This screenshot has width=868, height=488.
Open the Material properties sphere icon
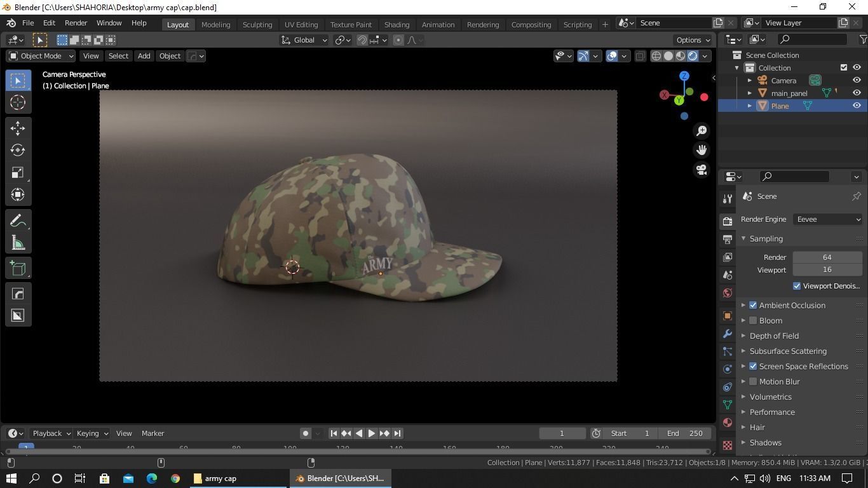tap(728, 423)
